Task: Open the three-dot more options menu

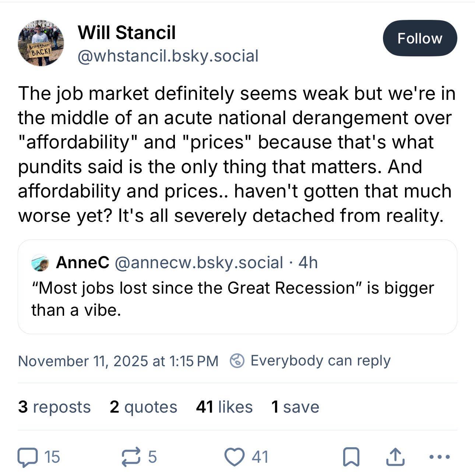Action: pyautogui.click(x=440, y=457)
